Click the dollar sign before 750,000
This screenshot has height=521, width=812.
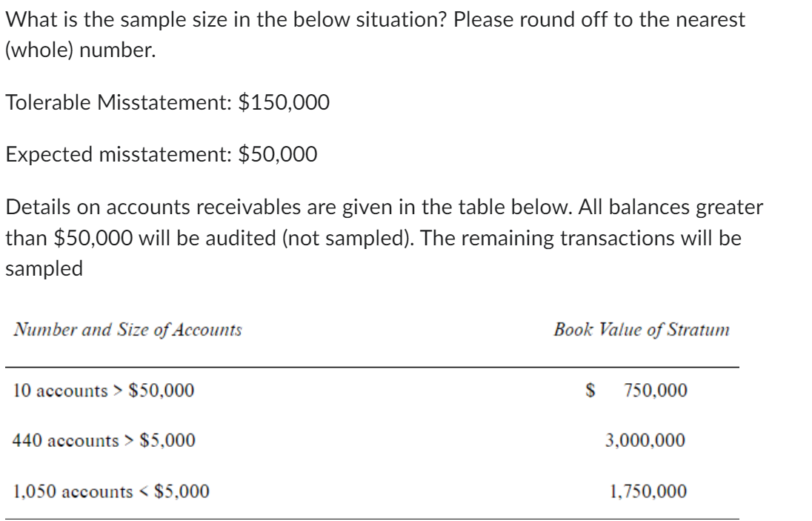click(590, 390)
